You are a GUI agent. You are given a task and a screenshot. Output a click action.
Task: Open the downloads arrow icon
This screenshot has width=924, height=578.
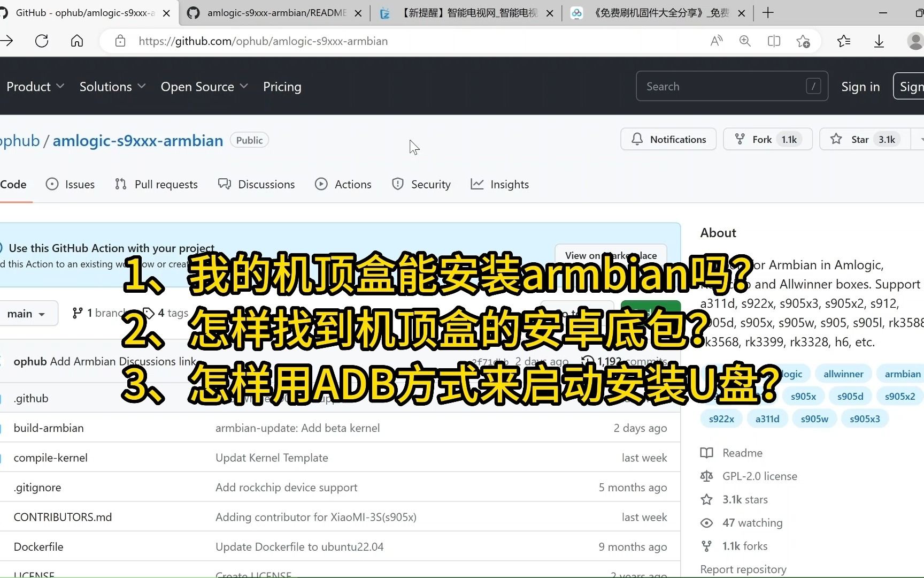[879, 41]
